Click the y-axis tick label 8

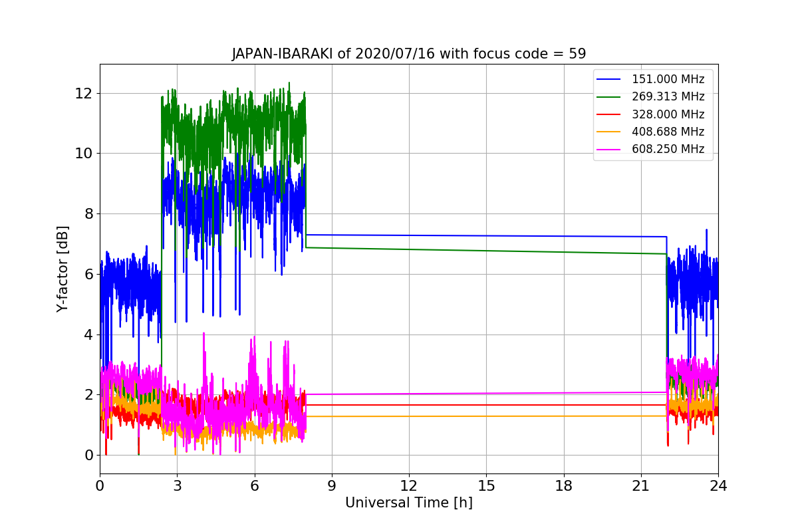[x=88, y=214]
